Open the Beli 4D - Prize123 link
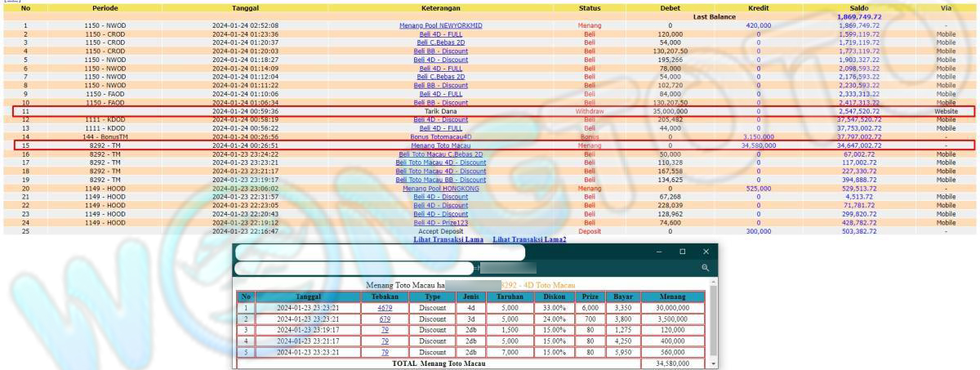Image resolution: width=980 pixels, height=370 pixels. [x=440, y=222]
